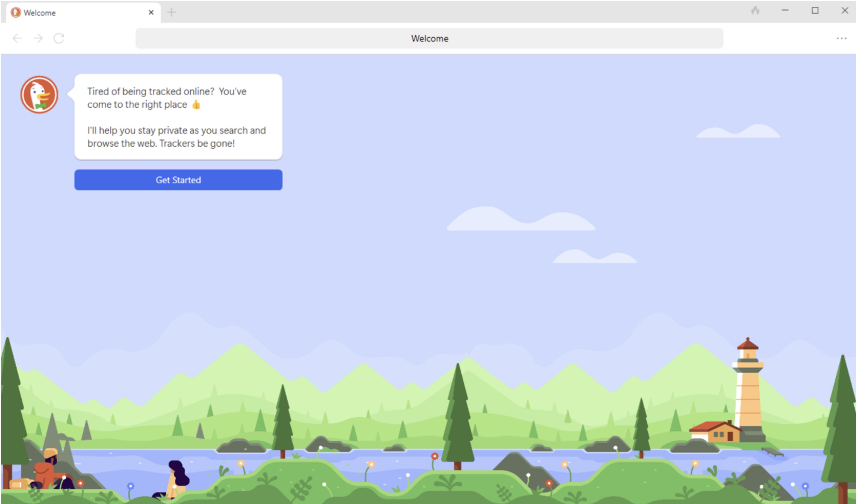Click the Fire button flame icon

755,11
